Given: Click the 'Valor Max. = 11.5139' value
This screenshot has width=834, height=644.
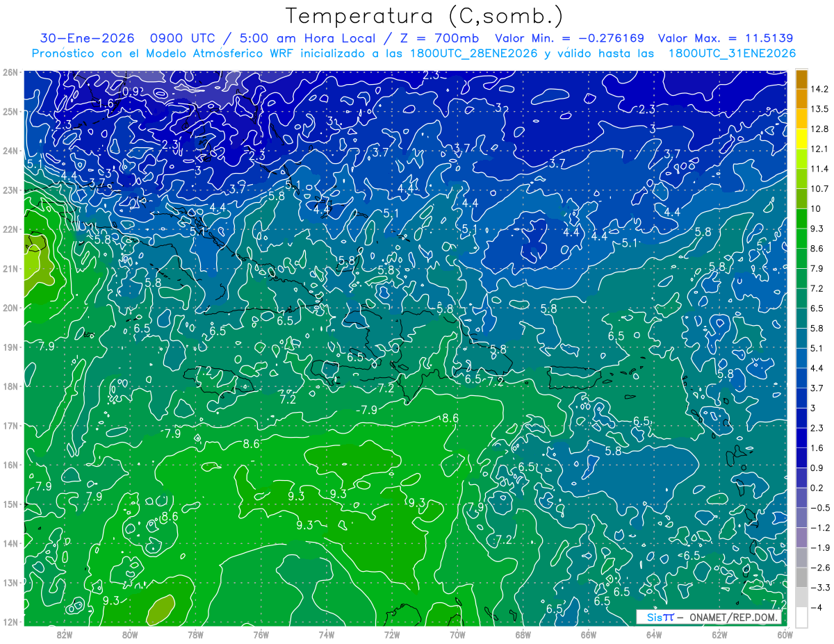Looking at the screenshot, I should click(x=726, y=38).
